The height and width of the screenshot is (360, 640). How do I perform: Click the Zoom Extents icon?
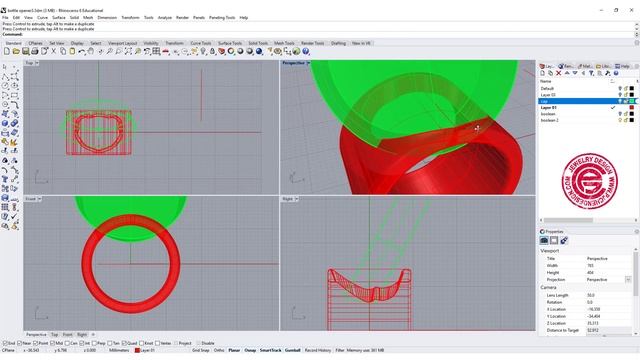click(128, 51)
